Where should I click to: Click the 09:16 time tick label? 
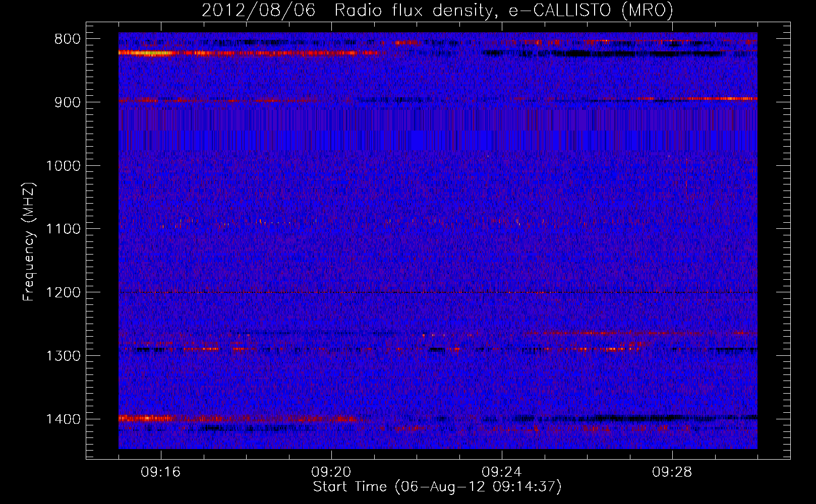pos(161,472)
